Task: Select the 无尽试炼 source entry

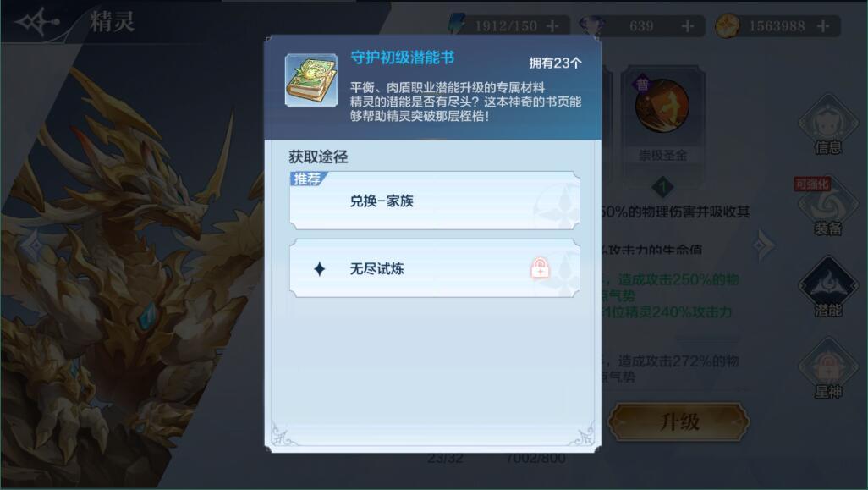Action: [x=435, y=268]
